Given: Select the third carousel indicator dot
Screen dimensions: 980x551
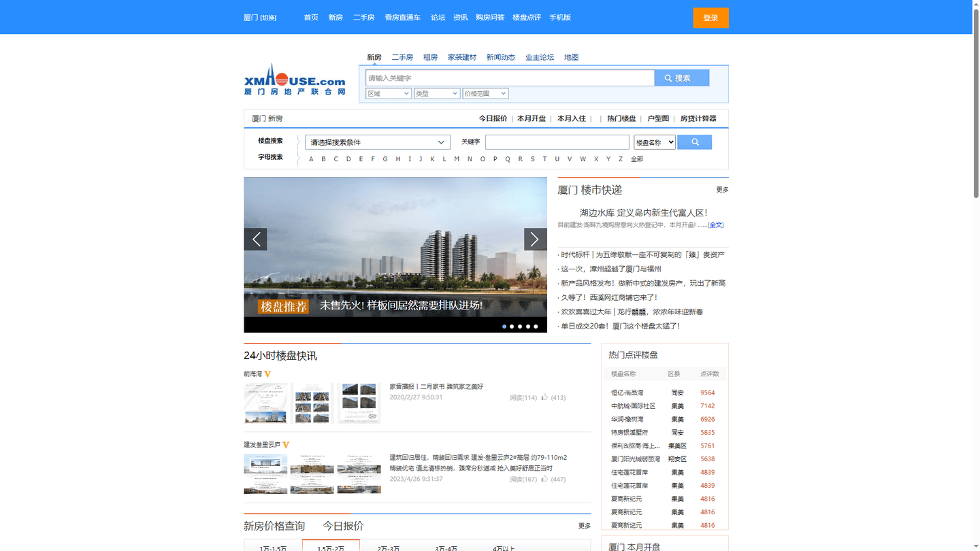Looking at the screenshot, I should pos(520,327).
